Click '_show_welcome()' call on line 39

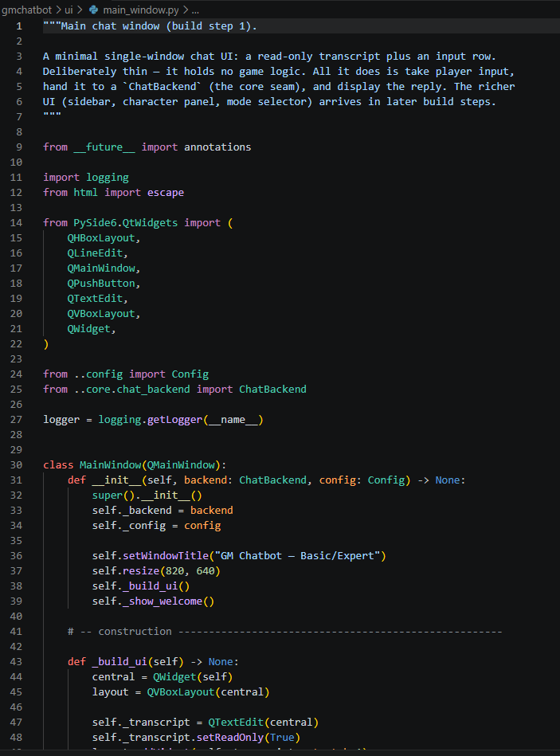tap(168, 601)
